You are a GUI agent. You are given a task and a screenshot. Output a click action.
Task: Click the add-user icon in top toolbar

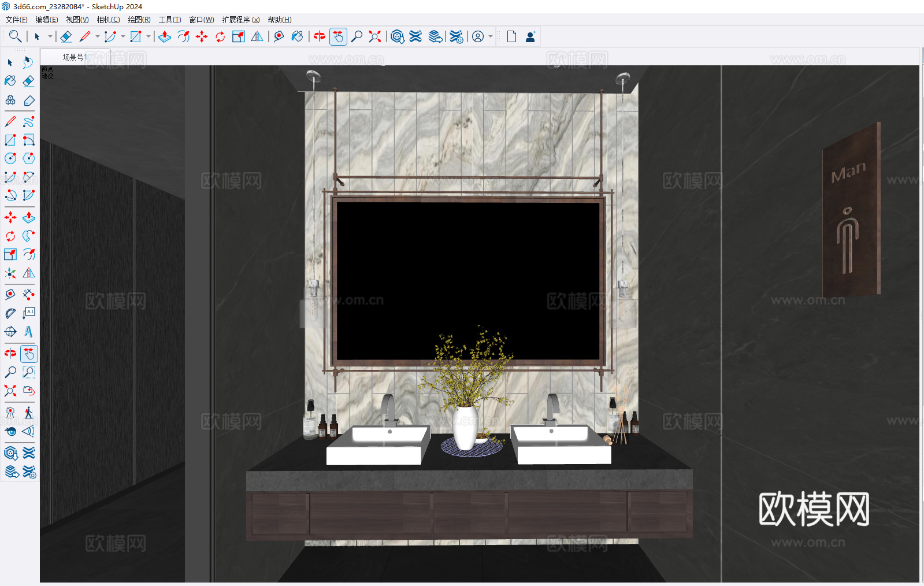click(530, 36)
